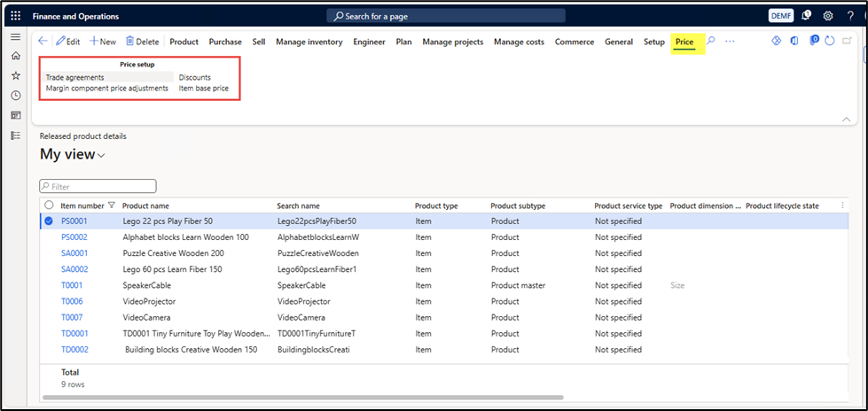Open grid options vertical ellipsis
The image size is (868, 411).
tap(842, 205)
